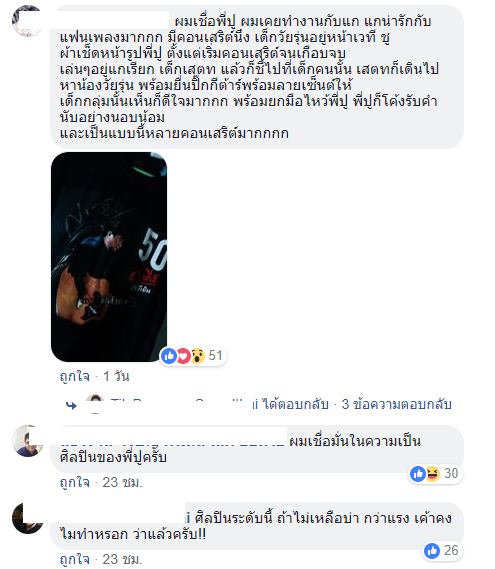This screenshot has height=569, width=495.
Task: Like the 'ผมเชื่อมั่นในความเป็นศิลปิน' comment via ถูกใจ
Action: click(x=75, y=482)
